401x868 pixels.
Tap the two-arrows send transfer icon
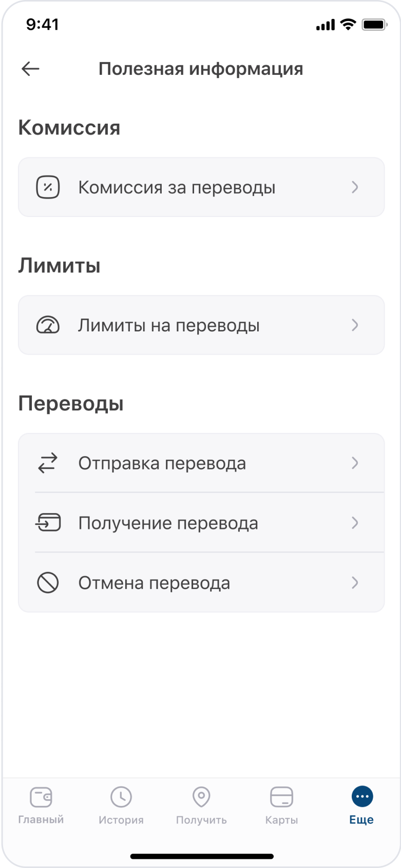[x=48, y=463]
